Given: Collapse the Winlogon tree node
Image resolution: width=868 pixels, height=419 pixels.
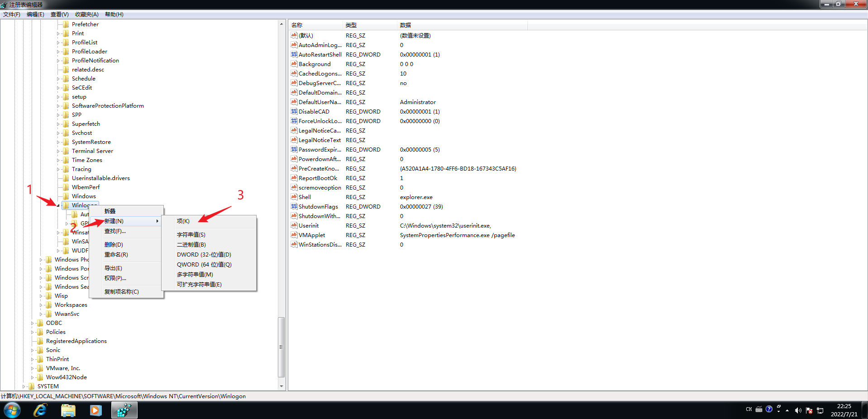Looking at the screenshot, I should (58, 205).
